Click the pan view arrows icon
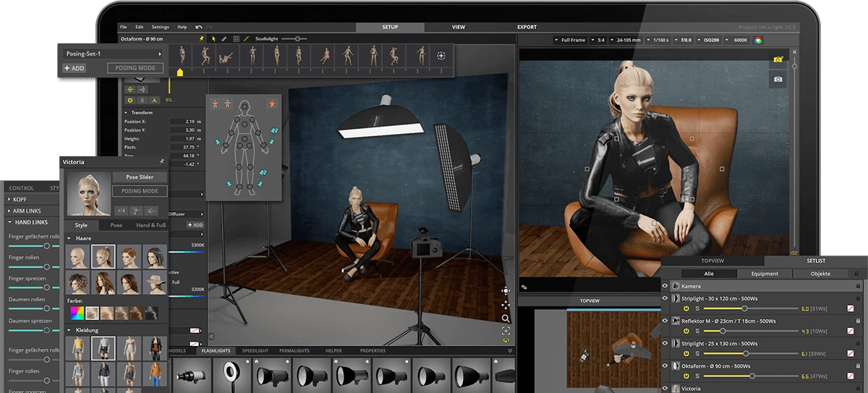The width and height of the screenshot is (868, 393). 506,304
